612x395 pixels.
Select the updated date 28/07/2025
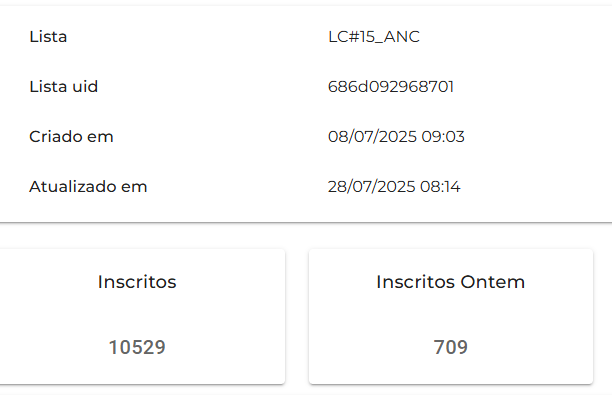[x=372, y=187]
